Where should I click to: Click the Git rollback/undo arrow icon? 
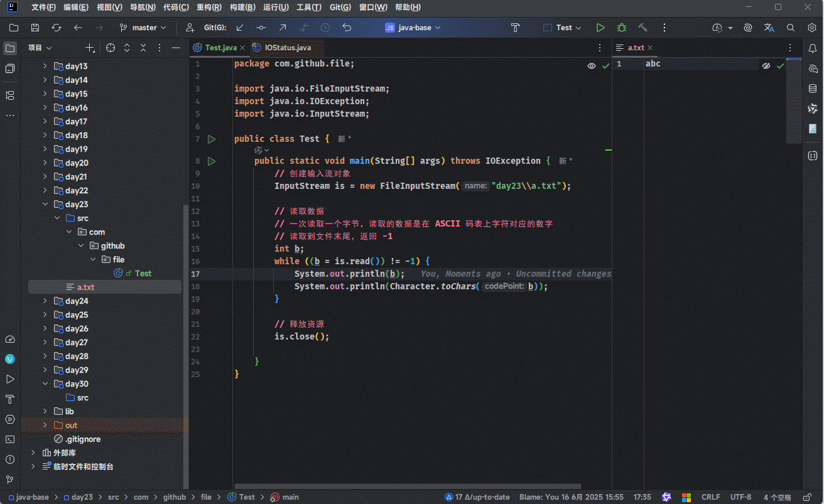pos(347,28)
